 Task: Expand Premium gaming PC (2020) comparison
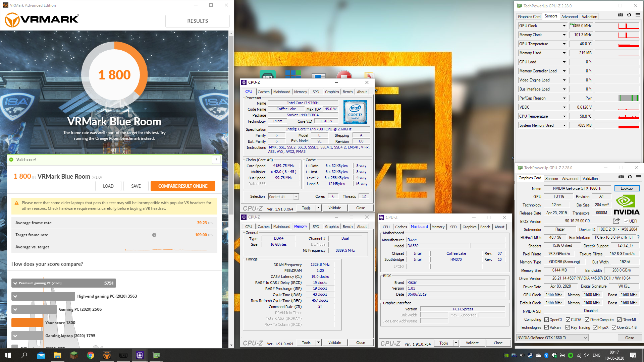15,283
